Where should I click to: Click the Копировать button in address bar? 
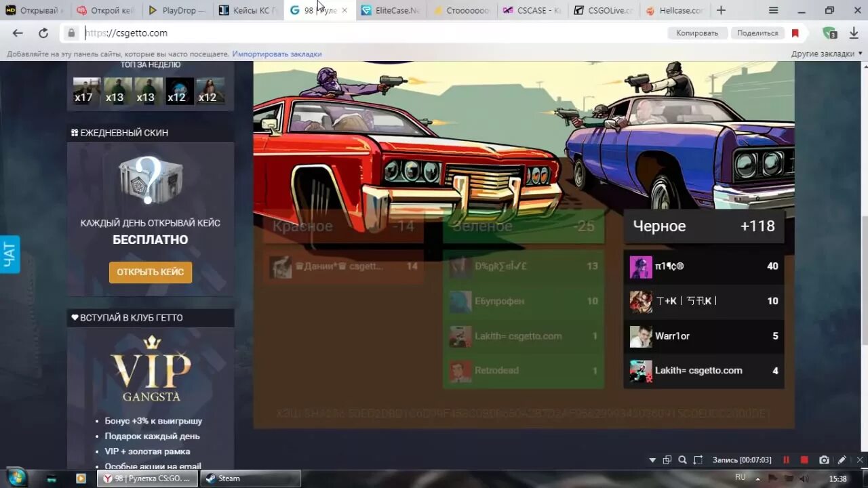[x=698, y=33]
